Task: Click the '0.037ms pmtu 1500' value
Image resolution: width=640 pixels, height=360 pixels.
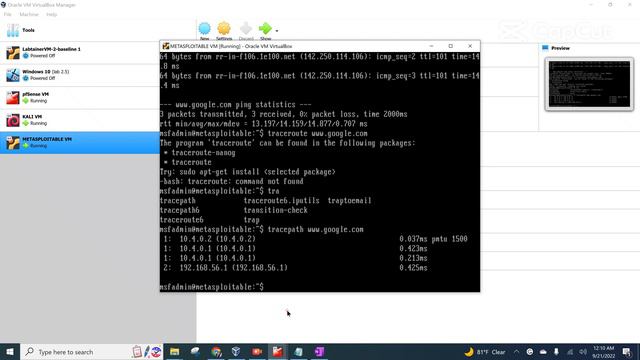Action: click(x=433, y=239)
